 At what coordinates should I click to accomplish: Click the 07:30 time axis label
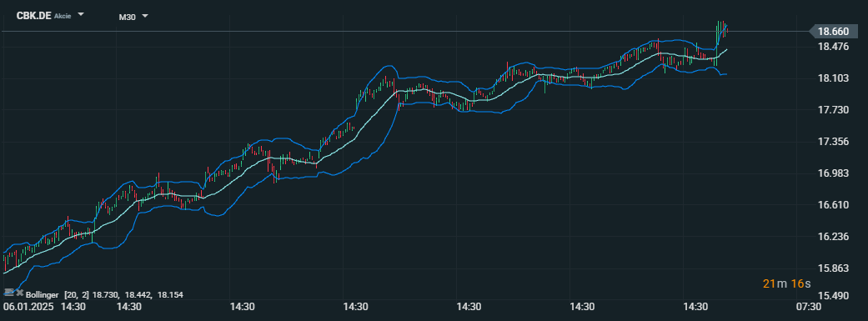[x=808, y=307]
